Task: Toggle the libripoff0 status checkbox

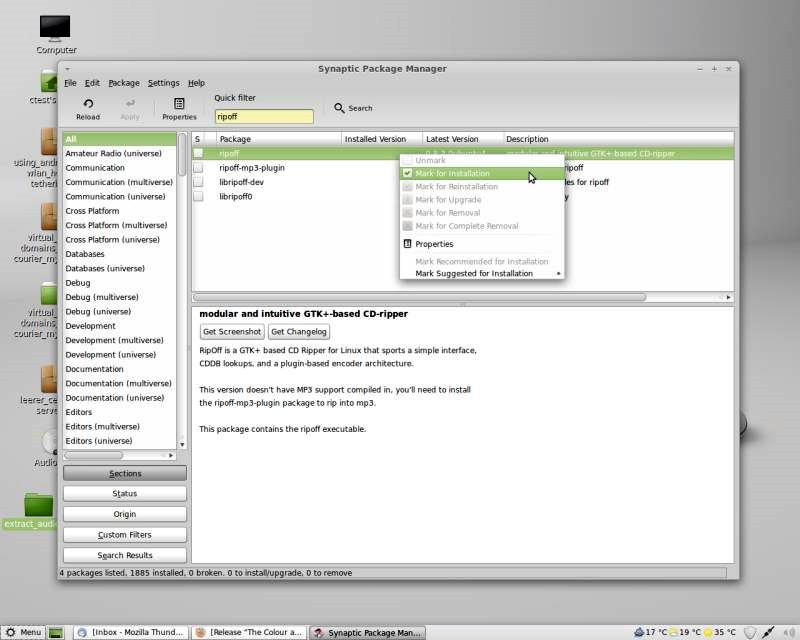Action: tap(198, 196)
